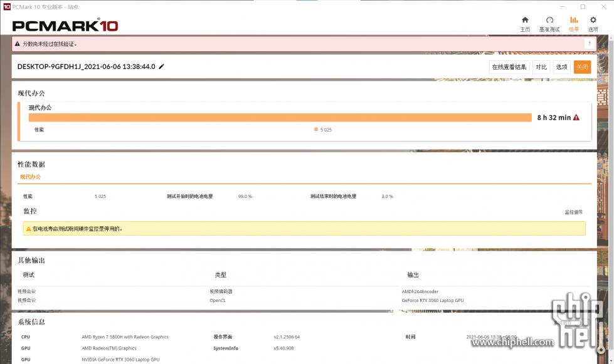Open help with the ? icon in the banner
This screenshot has width=614, height=364.
[588, 44]
